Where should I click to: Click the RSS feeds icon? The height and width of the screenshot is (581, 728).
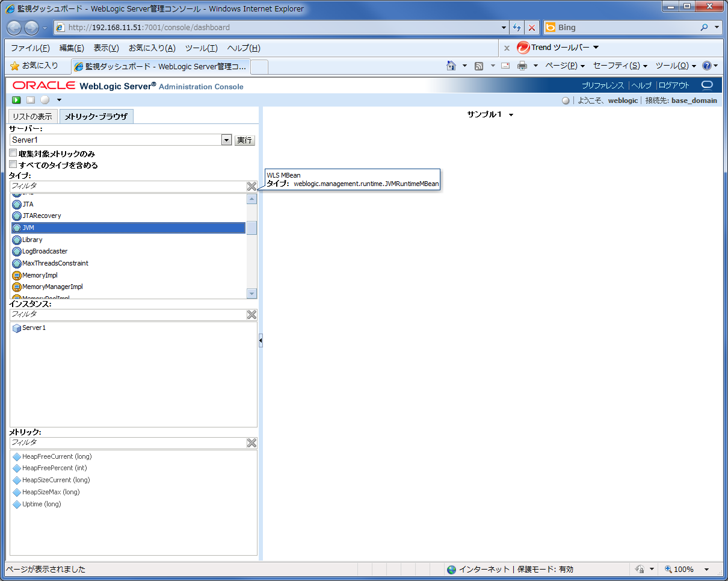tap(479, 66)
